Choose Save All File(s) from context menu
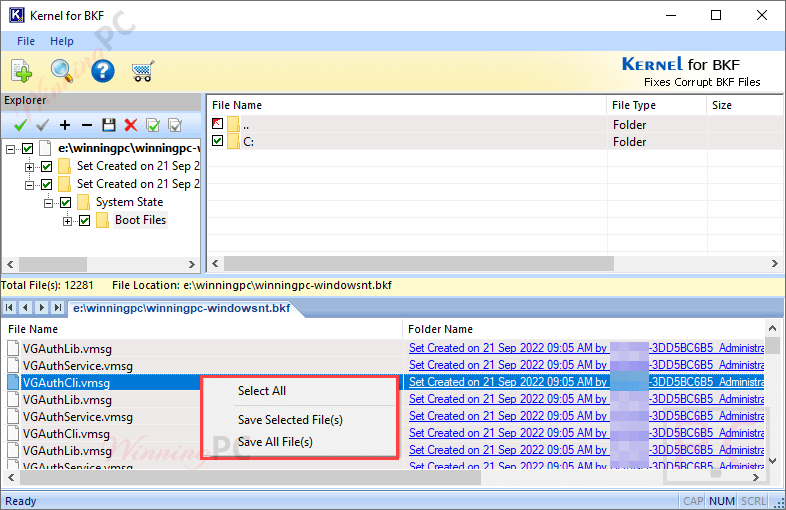Image resolution: width=786 pixels, height=510 pixels. pyautogui.click(x=300, y=442)
